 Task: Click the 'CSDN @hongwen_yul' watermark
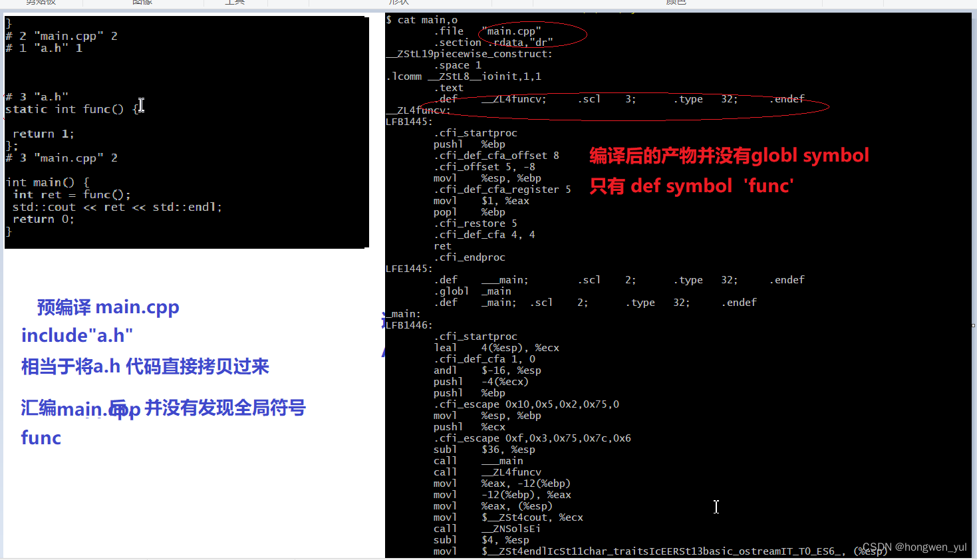(914, 547)
